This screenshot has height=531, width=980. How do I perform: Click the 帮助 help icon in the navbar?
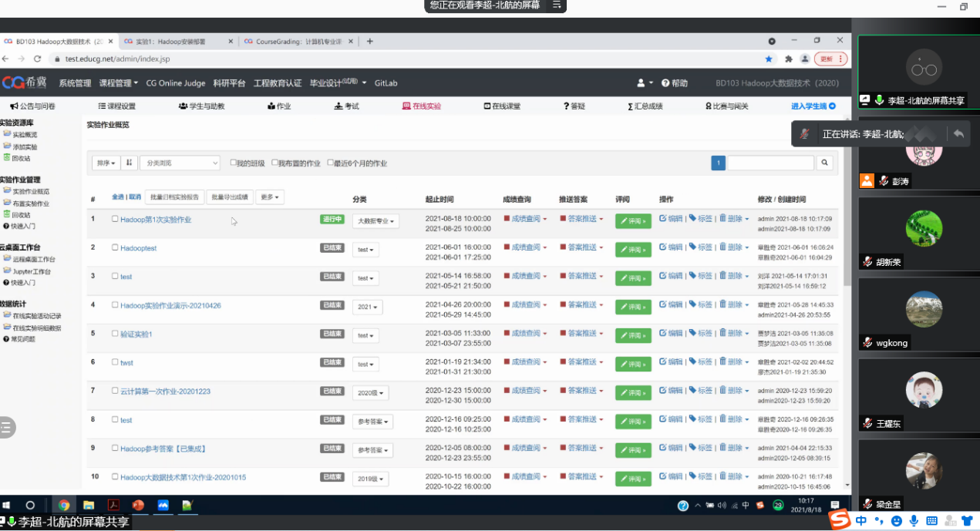675,83
